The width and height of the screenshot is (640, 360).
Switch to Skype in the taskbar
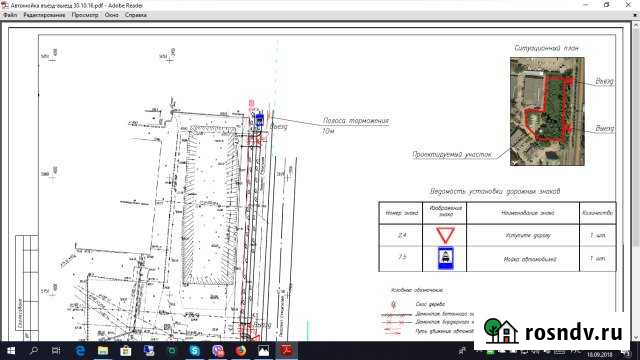tap(195, 351)
